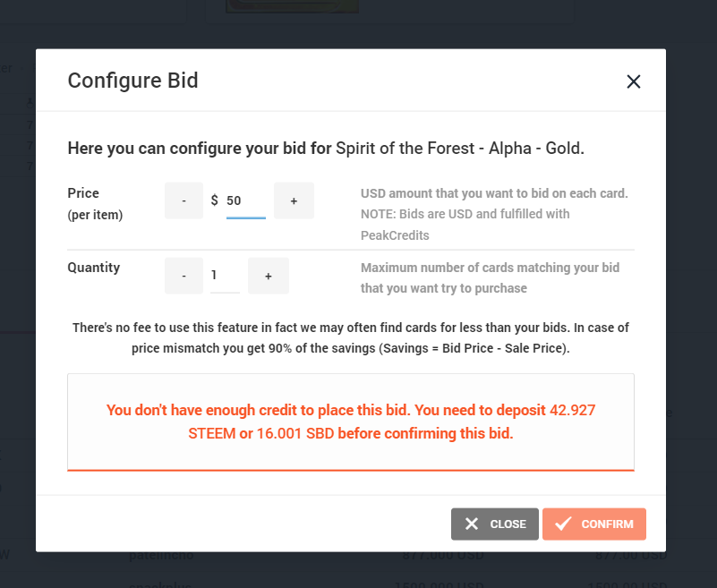Click the 877.000 USD value in background
The height and width of the screenshot is (588, 717).
(x=443, y=556)
